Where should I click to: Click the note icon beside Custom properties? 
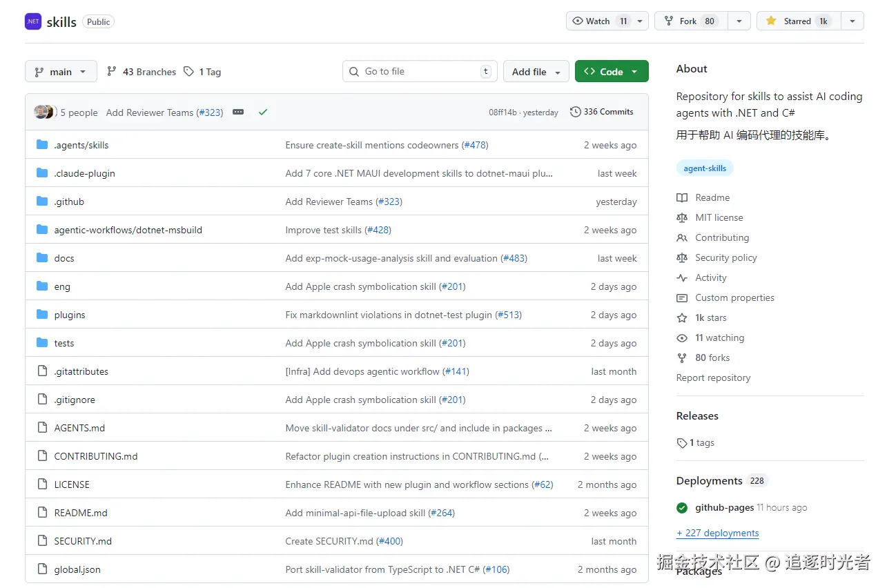(x=682, y=297)
